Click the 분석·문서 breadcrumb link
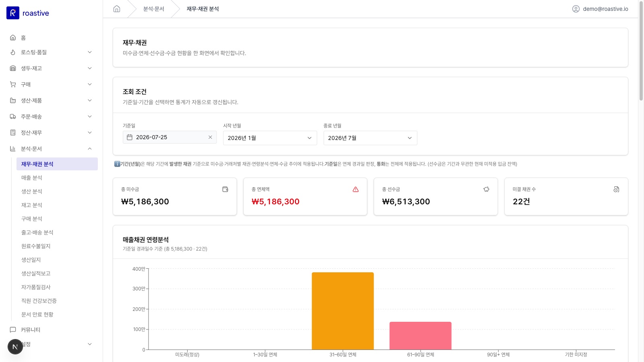 coord(154,9)
